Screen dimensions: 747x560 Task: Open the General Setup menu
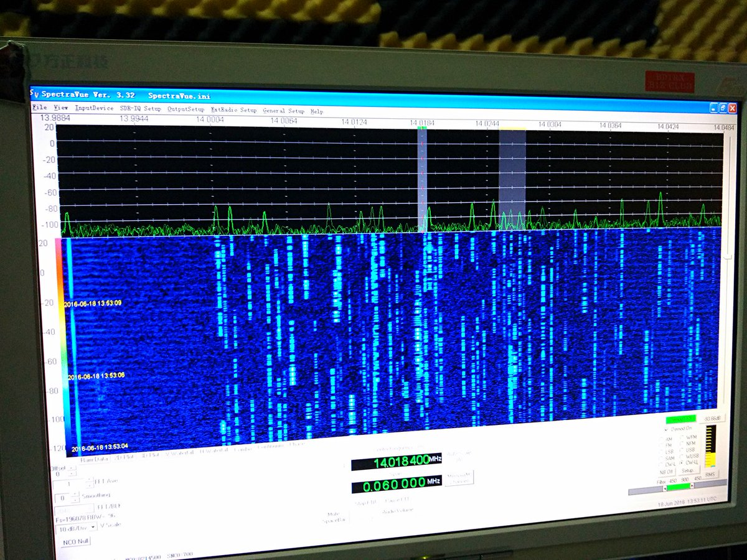tap(283, 111)
